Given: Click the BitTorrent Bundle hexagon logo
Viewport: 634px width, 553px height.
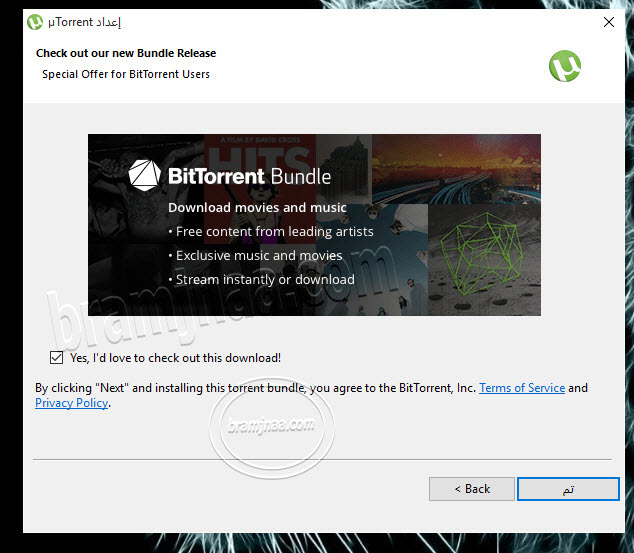Looking at the screenshot, I should coord(144,177).
